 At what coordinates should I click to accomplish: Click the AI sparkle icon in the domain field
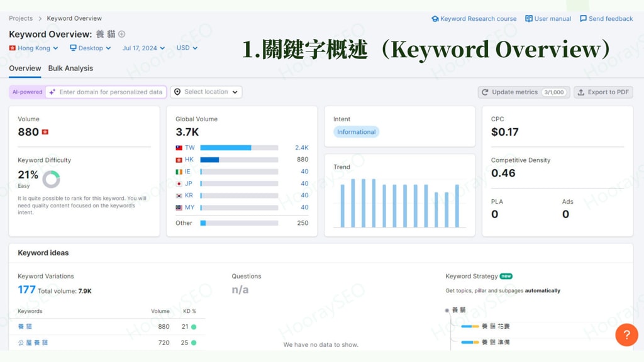coord(52,92)
